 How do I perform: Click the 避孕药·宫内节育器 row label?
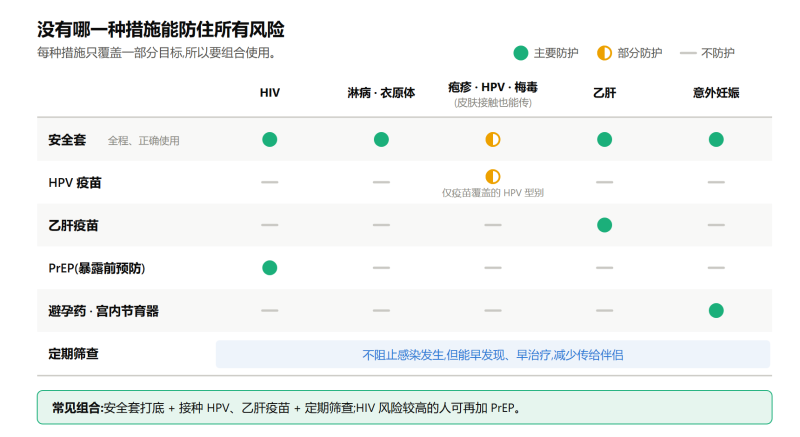pos(104,311)
